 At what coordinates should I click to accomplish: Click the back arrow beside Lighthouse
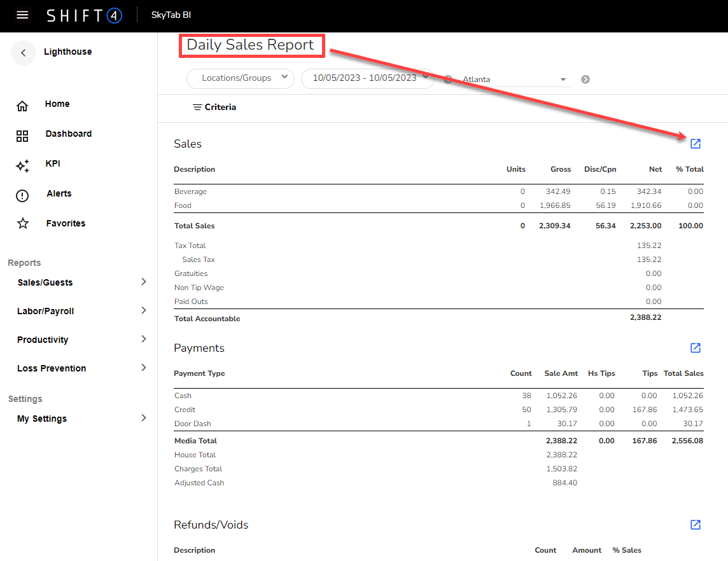pos(24,53)
